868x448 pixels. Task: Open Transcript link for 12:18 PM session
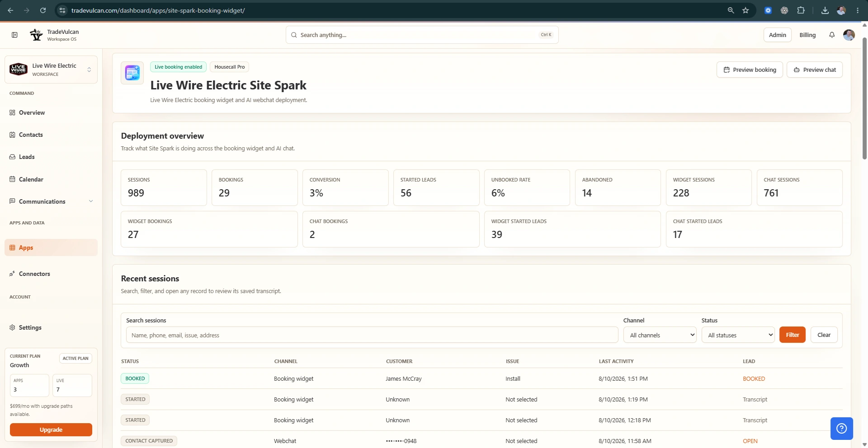(755, 420)
